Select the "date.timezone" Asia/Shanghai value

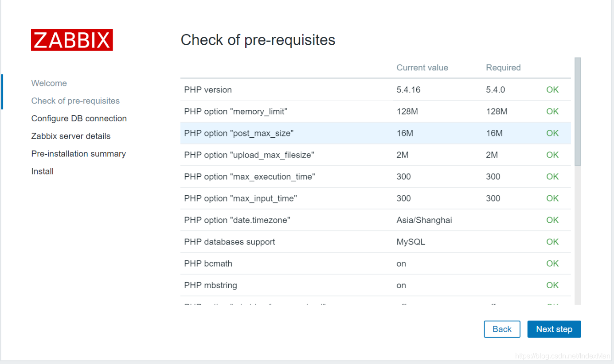[x=424, y=220]
